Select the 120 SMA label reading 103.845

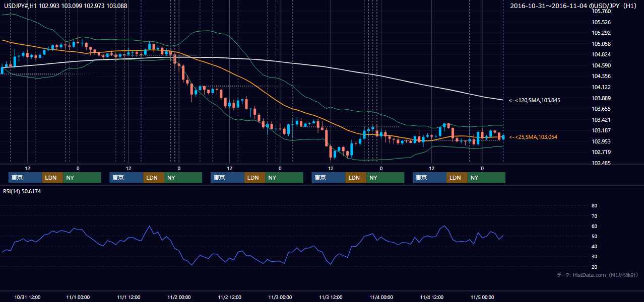pos(535,100)
